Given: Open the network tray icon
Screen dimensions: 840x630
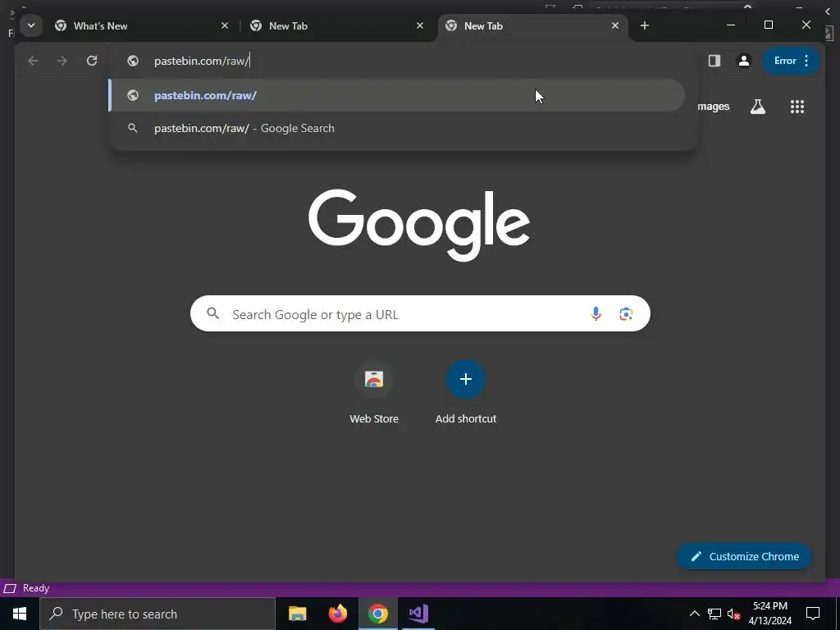Looking at the screenshot, I should pos(714,614).
